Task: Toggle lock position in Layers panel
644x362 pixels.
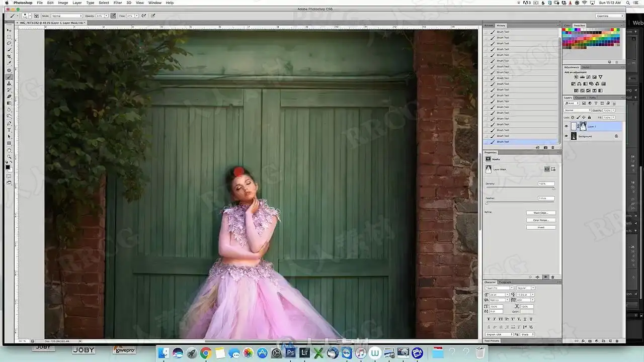Action: (584, 117)
